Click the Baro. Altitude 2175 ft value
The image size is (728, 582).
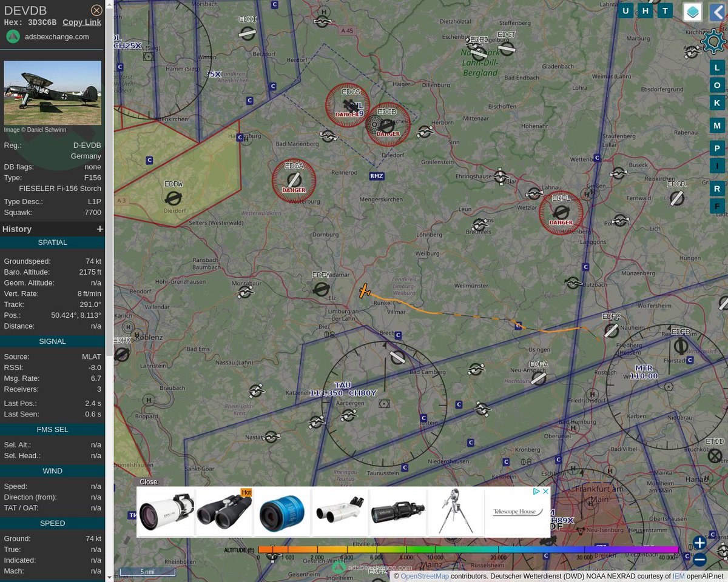coord(90,272)
